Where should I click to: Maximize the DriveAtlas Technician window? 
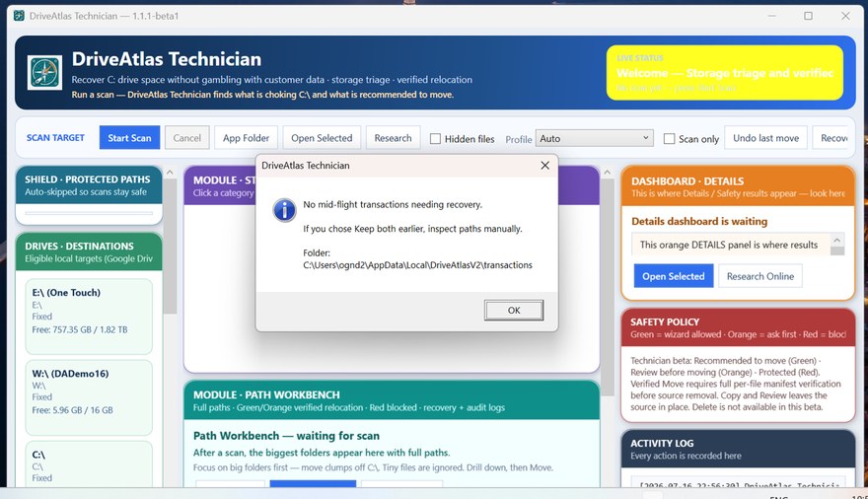[x=808, y=16]
